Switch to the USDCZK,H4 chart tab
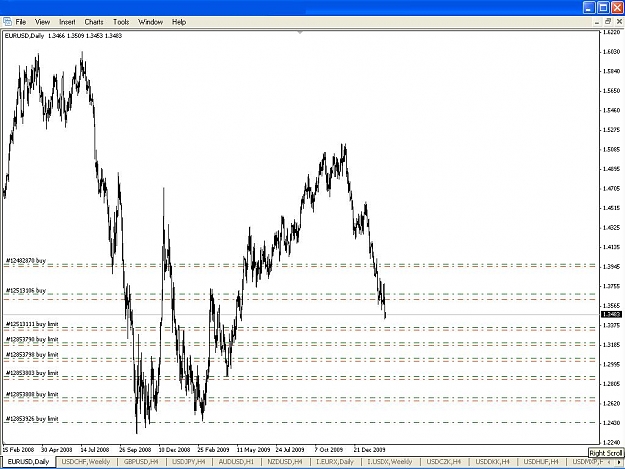 (x=443, y=461)
